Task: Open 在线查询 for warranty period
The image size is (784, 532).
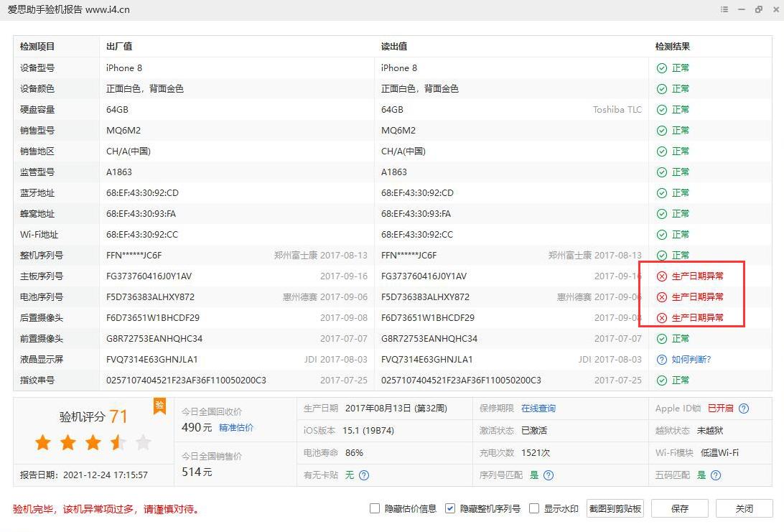Action: tap(538, 407)
